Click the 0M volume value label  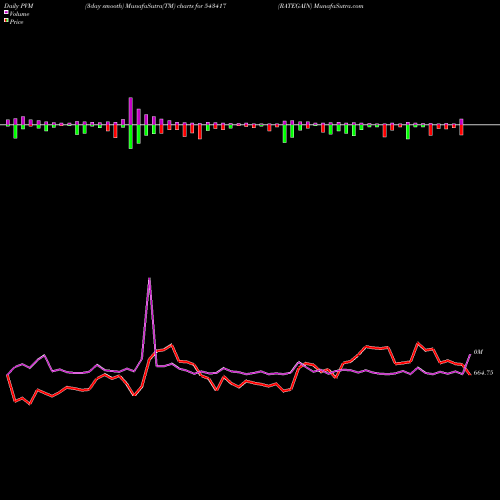point(478,352)
